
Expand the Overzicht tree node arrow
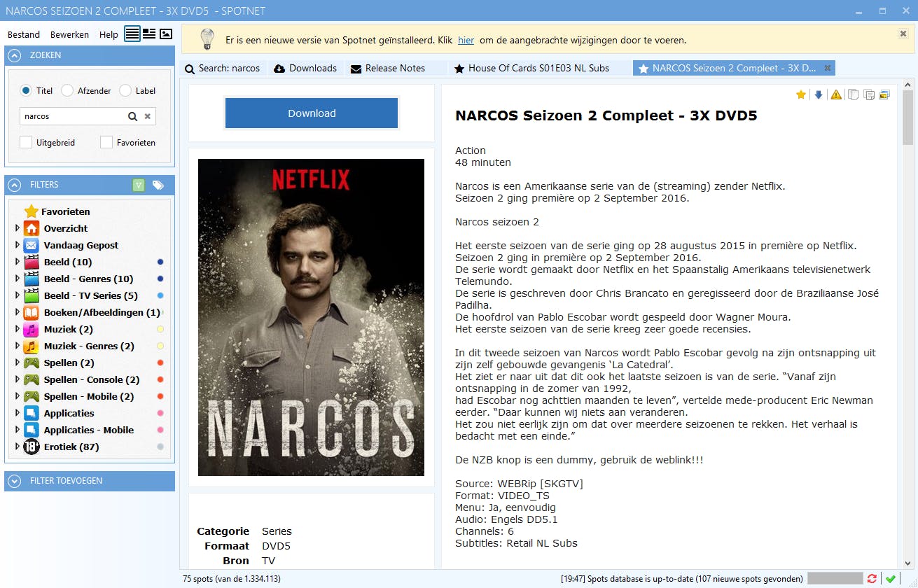click(18, 228)
